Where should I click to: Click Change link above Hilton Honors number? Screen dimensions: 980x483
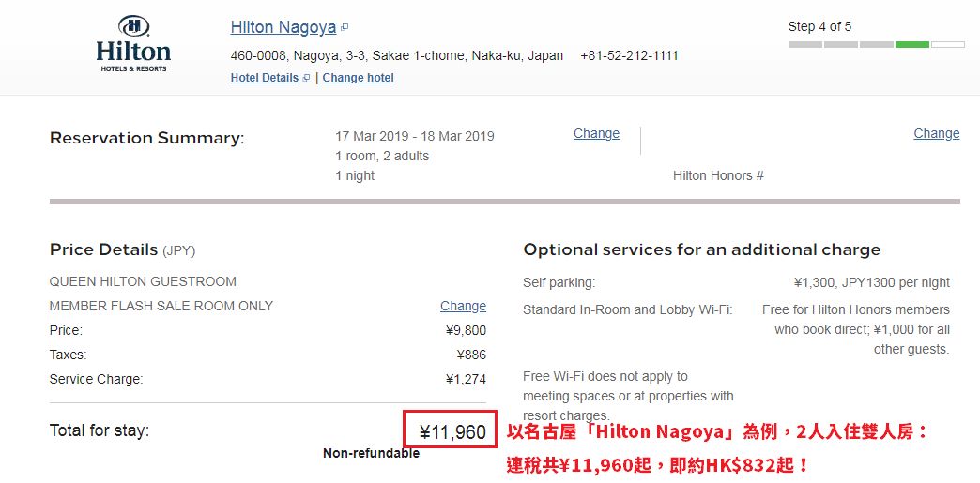pyautogui.click(x=936, y=134)
